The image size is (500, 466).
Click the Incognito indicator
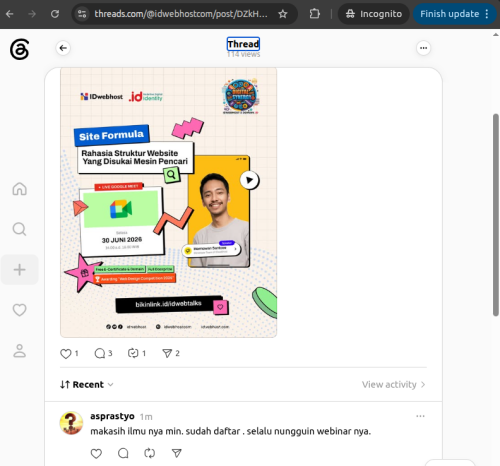[373, 14]
